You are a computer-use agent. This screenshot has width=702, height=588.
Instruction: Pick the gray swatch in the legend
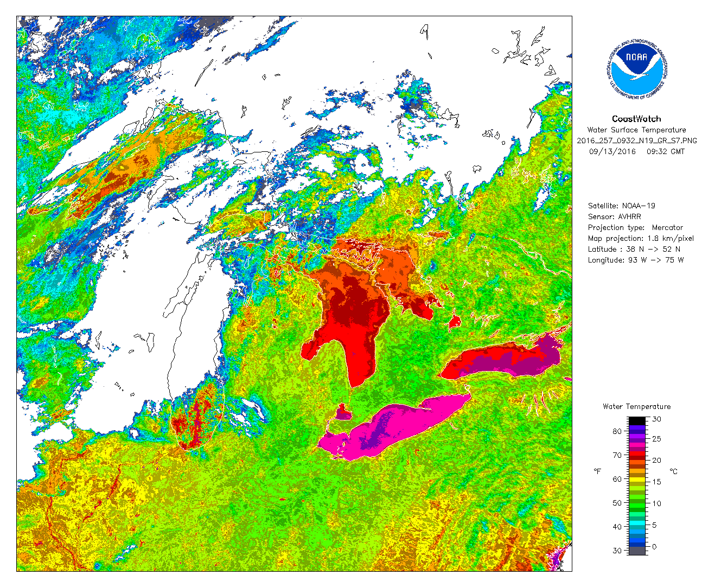pos(637,551)
